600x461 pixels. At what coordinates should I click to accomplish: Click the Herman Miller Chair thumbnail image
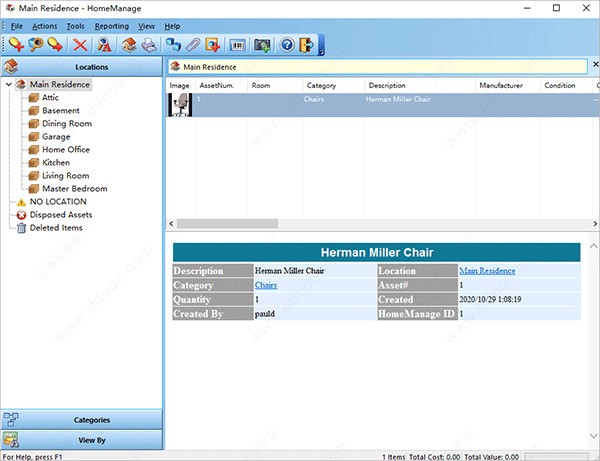coord(180,106)
